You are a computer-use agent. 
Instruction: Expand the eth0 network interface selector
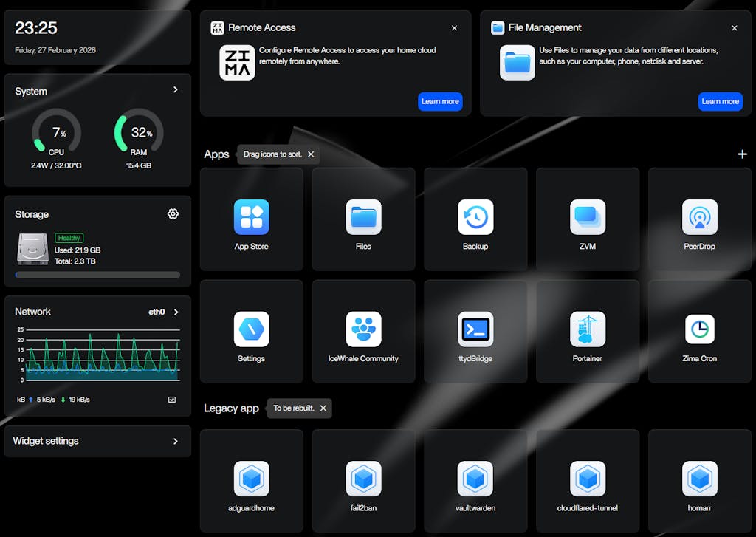point(176,312)
